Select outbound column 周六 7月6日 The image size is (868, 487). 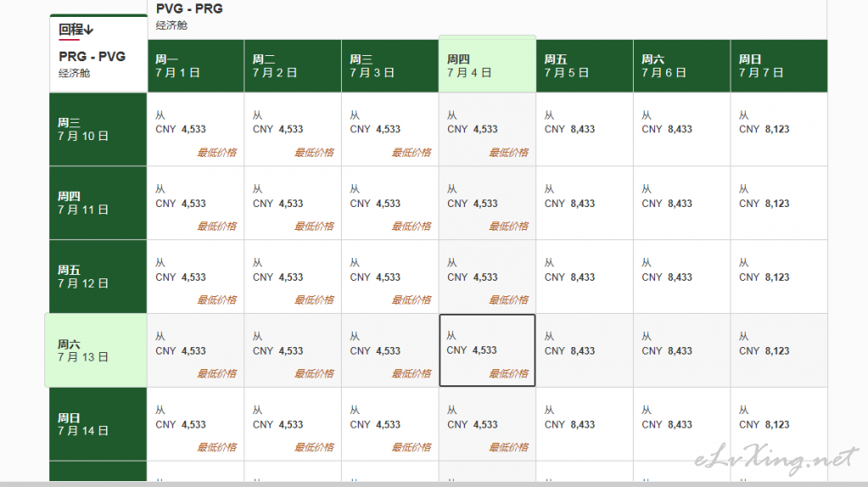coord(682,66)
